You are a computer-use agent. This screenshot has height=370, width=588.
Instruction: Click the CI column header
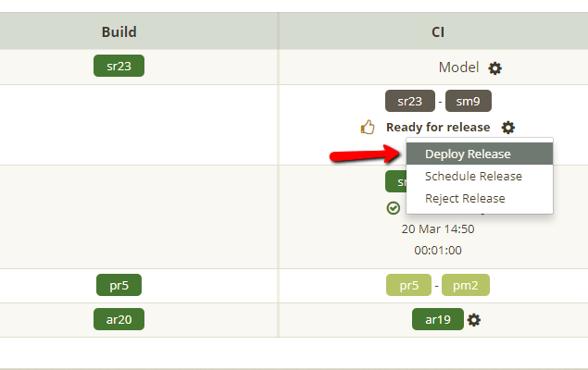pyautogui.click(x=438, y=31)
